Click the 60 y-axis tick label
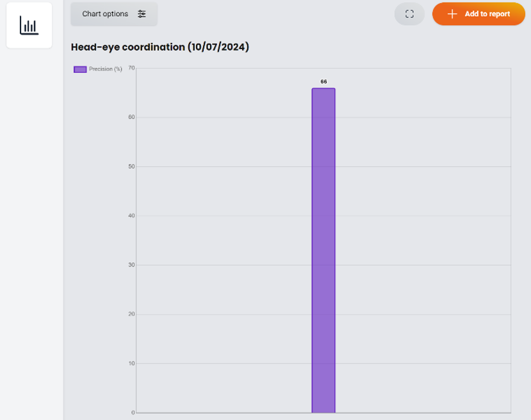 point(131,117)
